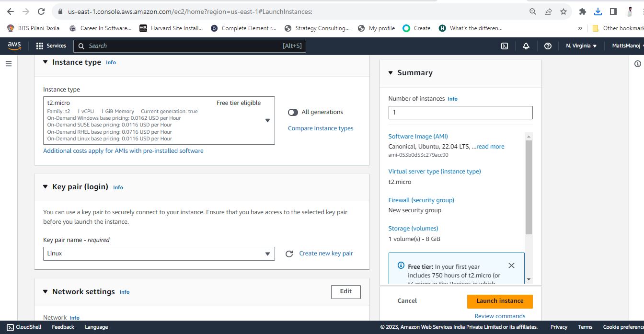Open the N. Virginia region selector
Viewport: 644px width, 334px height.
[x=581, y=46]
